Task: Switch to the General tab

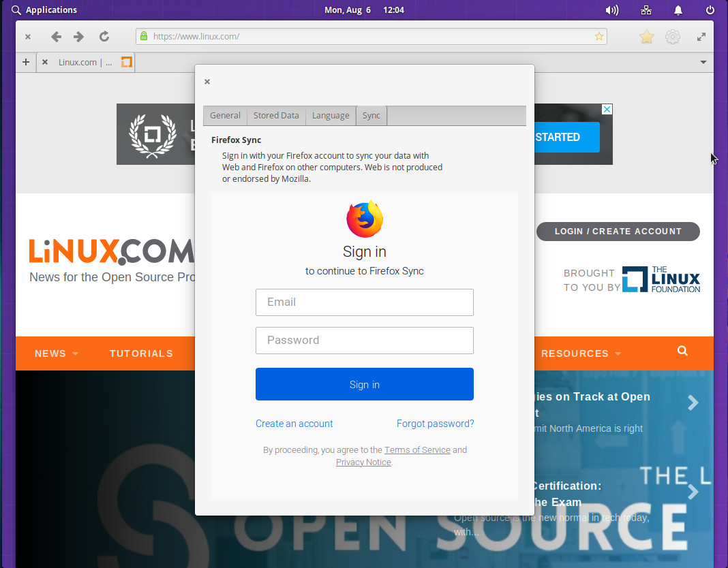Action: 225,116
